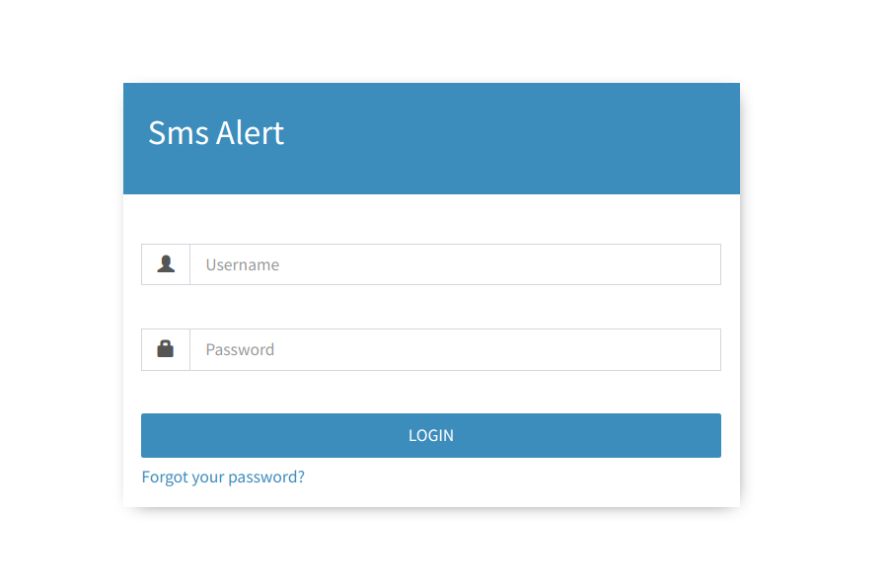This screenshot has height=588, width=887.
Task: Sign in using the LOGIN bar
Action: pos(431,435)
